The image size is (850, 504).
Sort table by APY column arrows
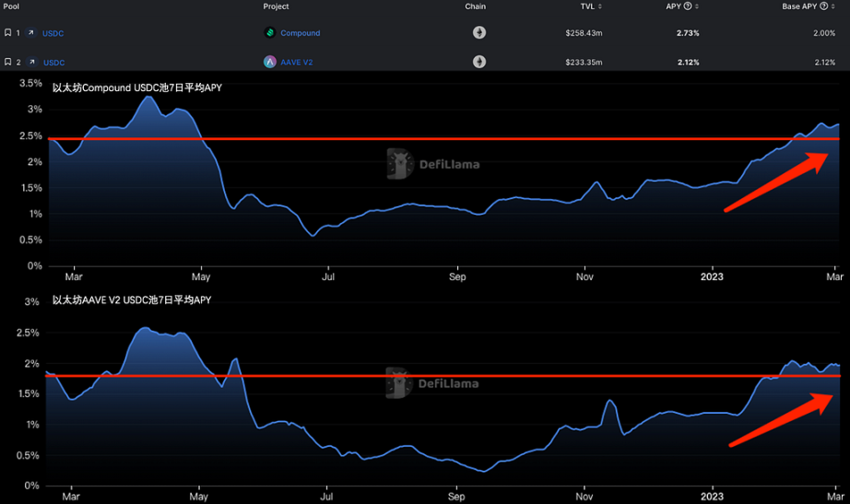click(697, 6)
